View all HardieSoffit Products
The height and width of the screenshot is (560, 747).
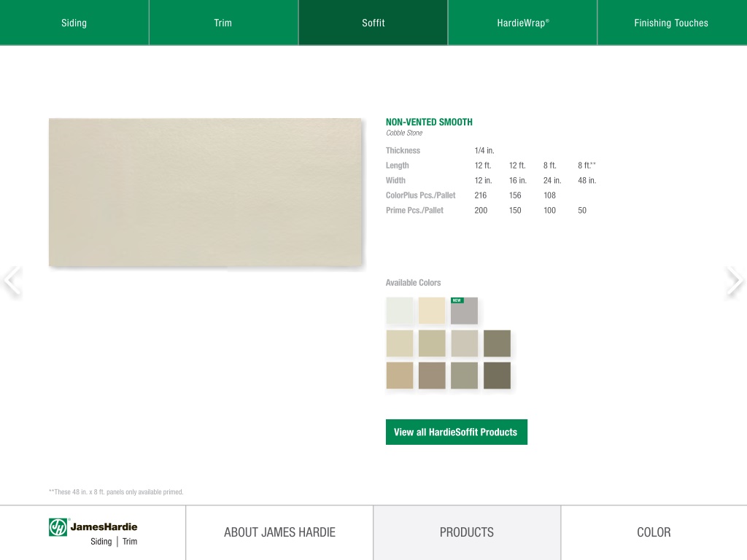[x=457, y=432]
